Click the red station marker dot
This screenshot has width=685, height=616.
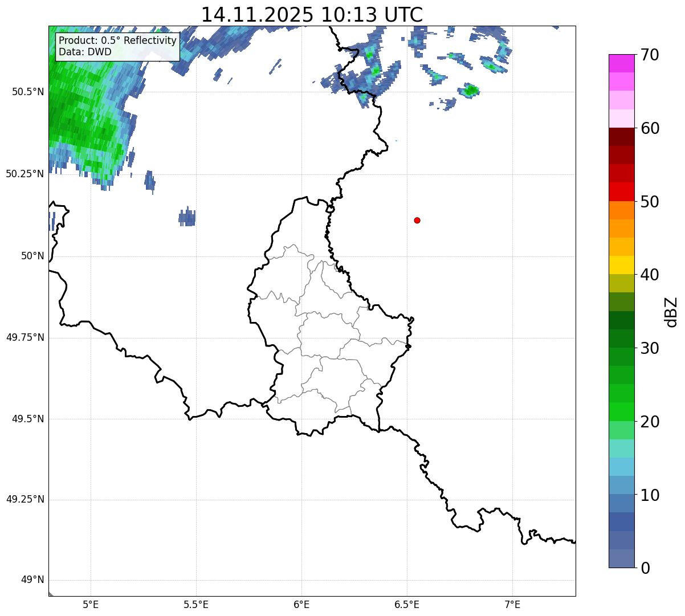point(417,220)
